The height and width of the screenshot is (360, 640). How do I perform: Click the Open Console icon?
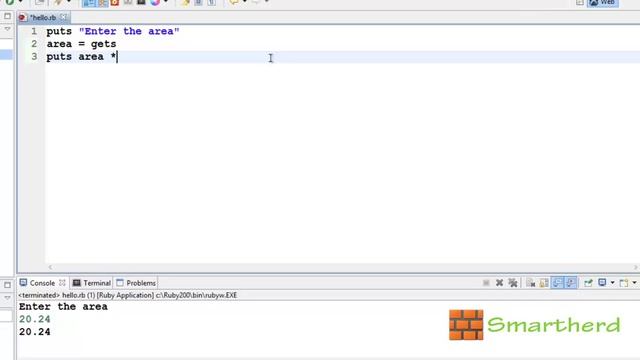pos(624,283)
